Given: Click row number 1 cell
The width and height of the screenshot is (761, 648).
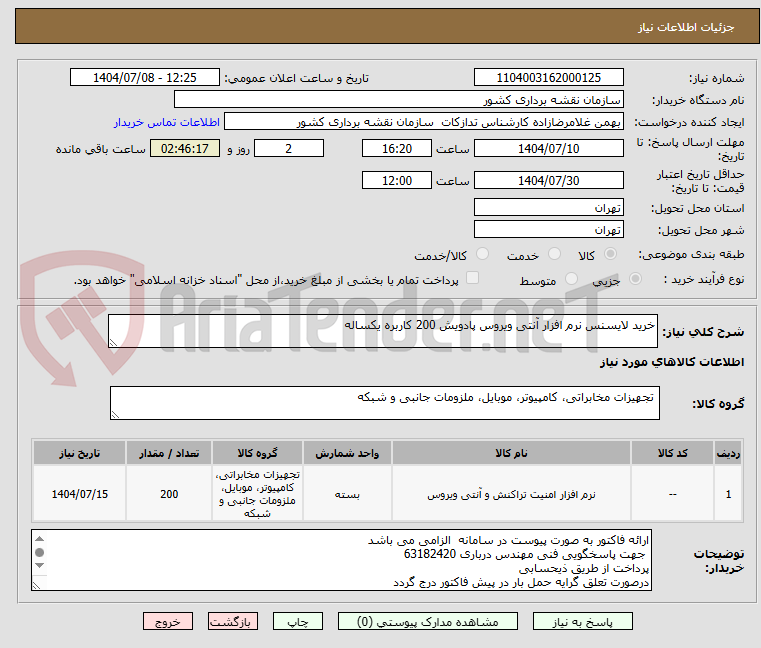Looking at the screenshot, I should pyautogui.click(x=728, y=494).
